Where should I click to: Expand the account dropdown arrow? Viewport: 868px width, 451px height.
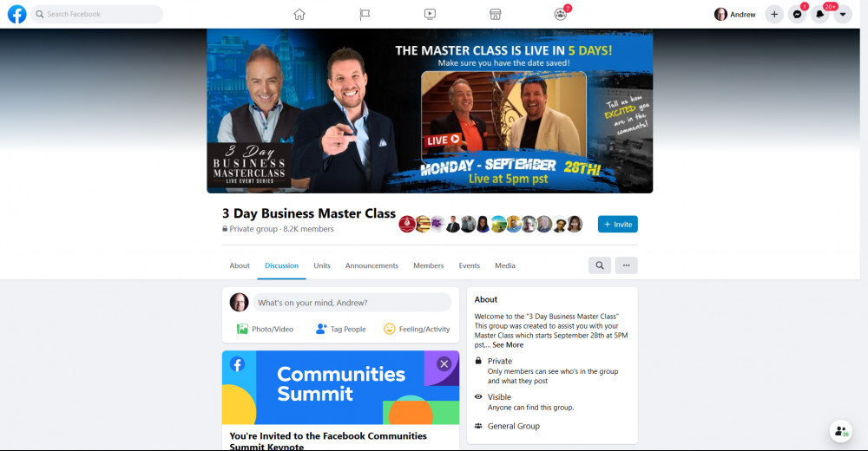pyautogui.click(x=843, y=15)
